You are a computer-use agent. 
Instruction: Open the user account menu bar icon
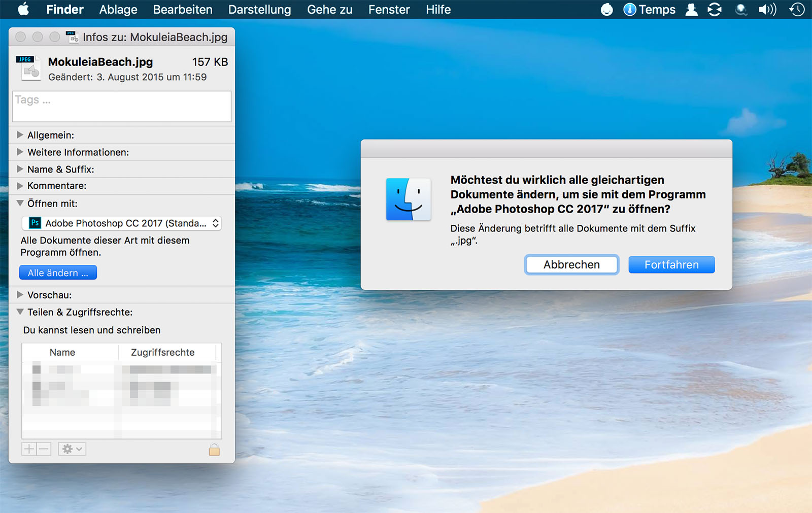pos(691,10)
